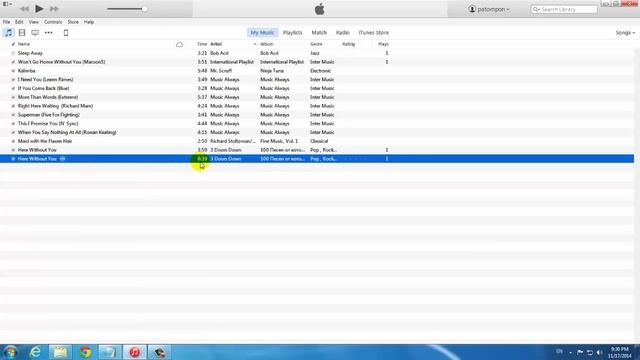
Task: Click the Apple logo in status area
Action: 320,9
